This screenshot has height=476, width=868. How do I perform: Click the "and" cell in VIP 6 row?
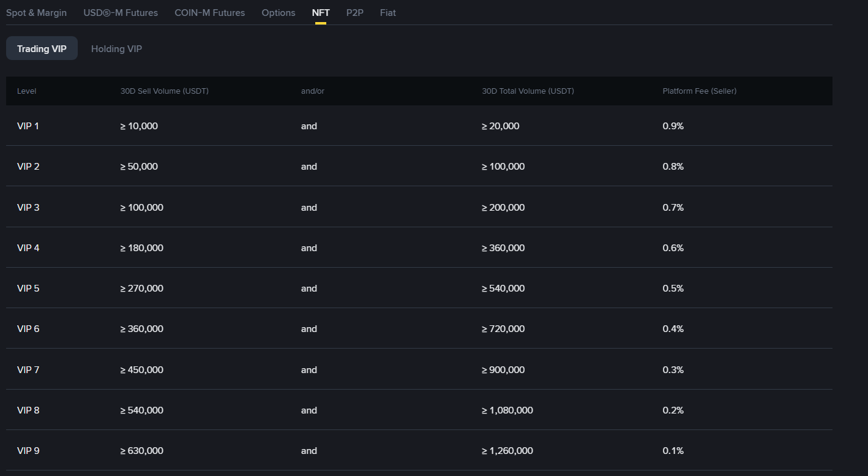pos(309,328)
